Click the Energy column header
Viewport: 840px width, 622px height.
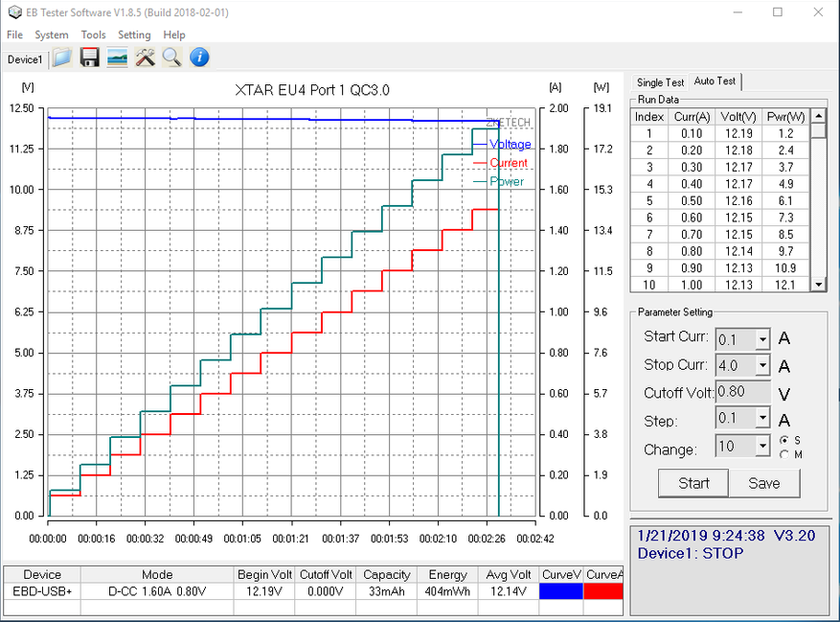[x=447, y=575]
